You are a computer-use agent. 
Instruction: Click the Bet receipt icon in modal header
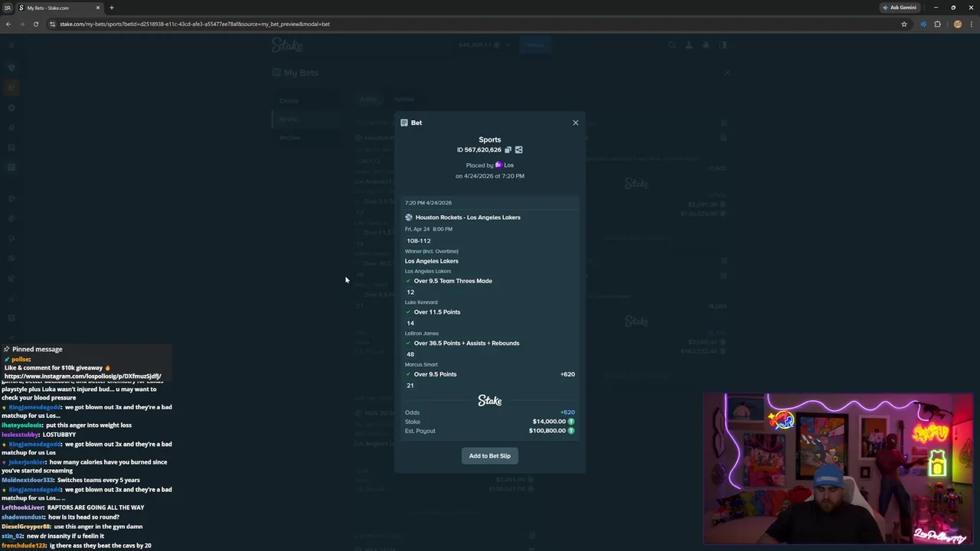[404, 122]
